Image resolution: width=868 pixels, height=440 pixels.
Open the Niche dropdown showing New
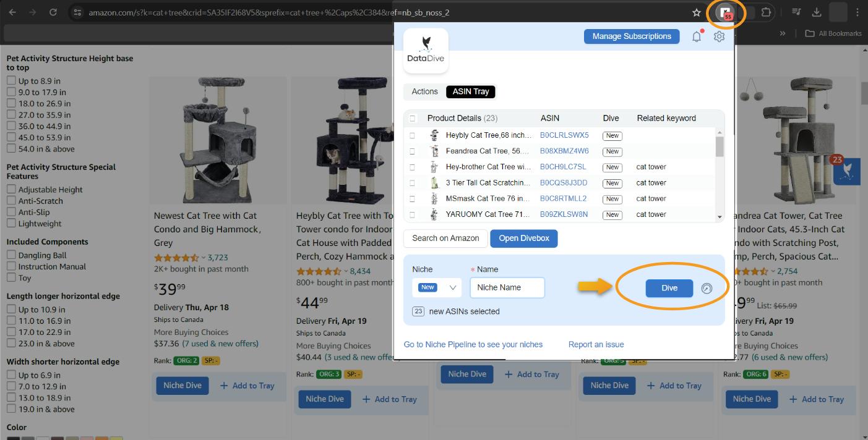[x=437, y=287]
